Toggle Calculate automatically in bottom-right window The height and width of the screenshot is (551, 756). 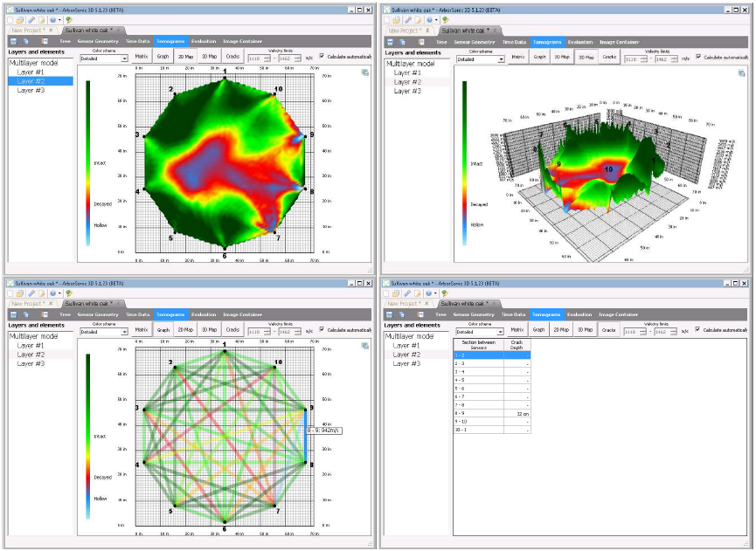pos(699,330)
